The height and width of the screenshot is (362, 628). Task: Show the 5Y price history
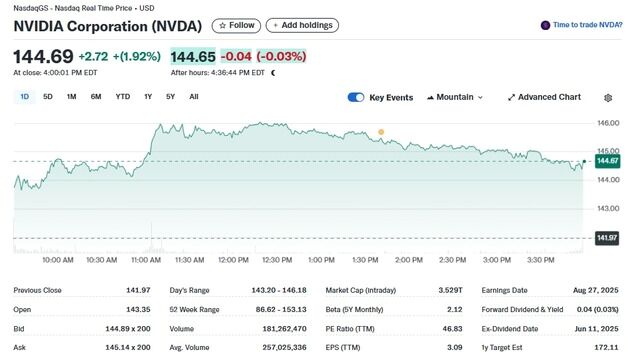pos(170,97)
